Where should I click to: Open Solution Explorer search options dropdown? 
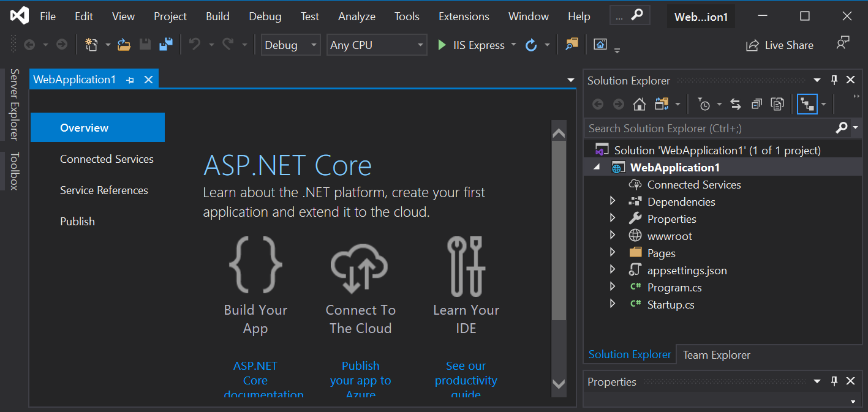pyautogui.click(x=855, y=127)
